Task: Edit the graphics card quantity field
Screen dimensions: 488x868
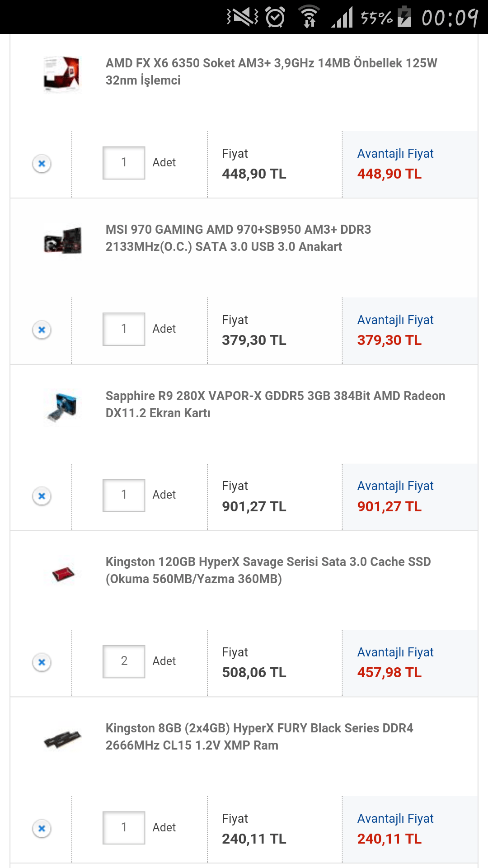Action: click(124, 495)
